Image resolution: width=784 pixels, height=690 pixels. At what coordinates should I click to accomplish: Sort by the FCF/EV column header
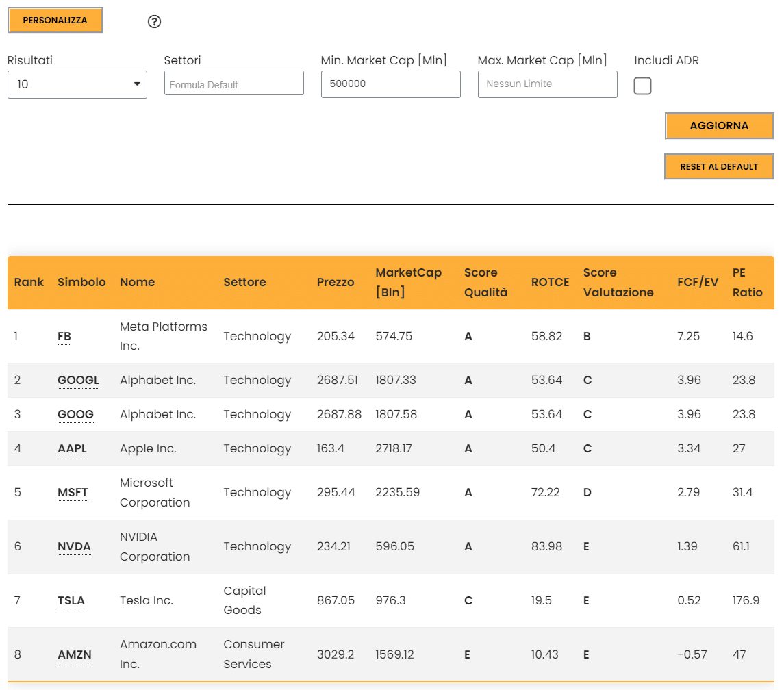coord(698,282)
